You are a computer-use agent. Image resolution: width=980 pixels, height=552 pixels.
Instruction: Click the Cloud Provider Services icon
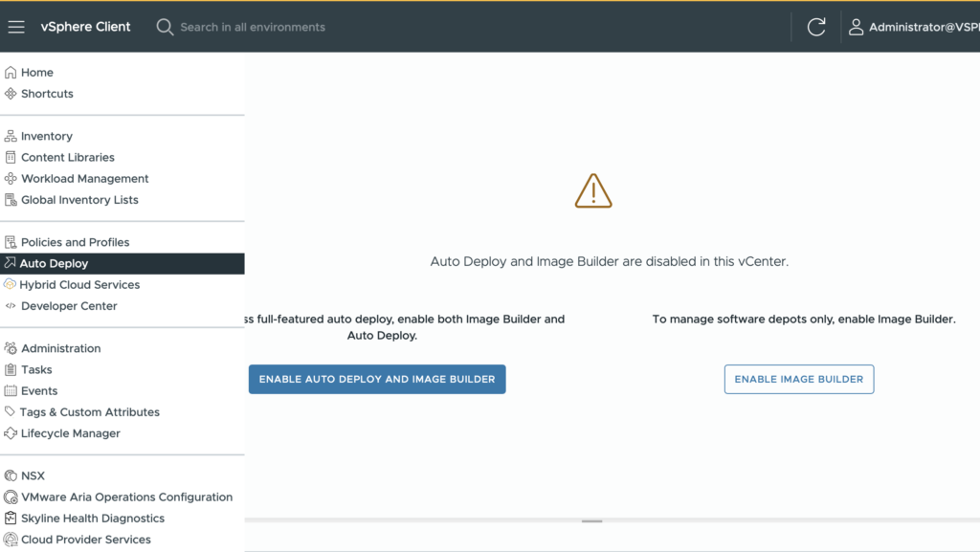point(11,540)
